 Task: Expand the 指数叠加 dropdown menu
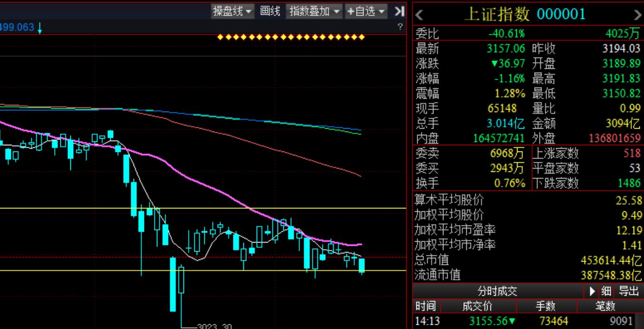point(314,11)
